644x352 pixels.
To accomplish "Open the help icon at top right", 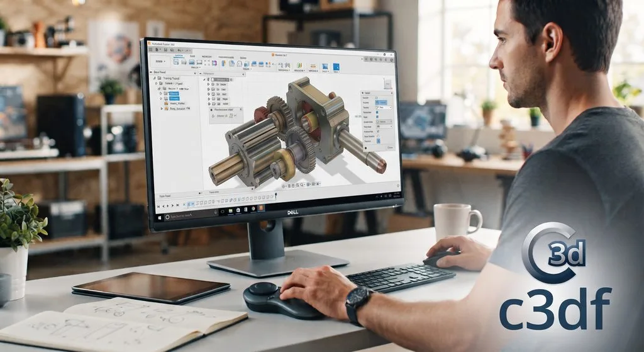I will point(391,60).
